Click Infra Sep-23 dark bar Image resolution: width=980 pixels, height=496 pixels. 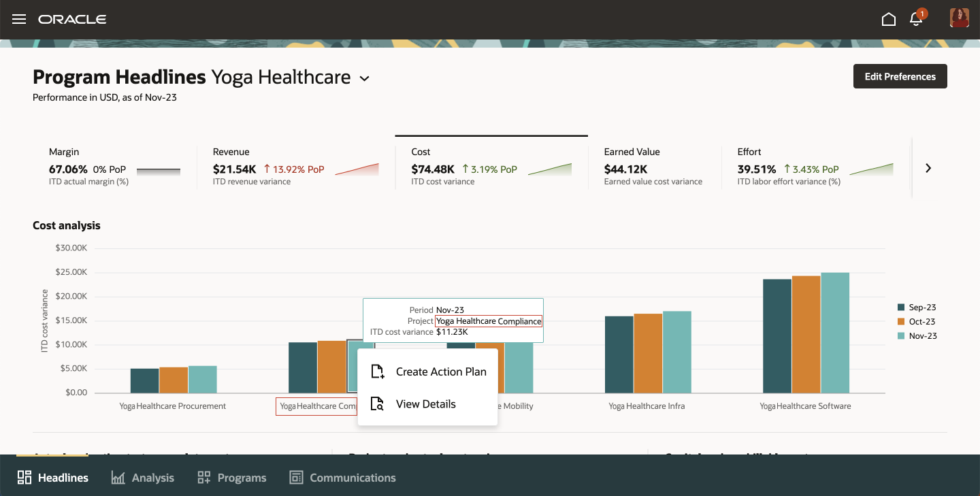pos(619,354)
